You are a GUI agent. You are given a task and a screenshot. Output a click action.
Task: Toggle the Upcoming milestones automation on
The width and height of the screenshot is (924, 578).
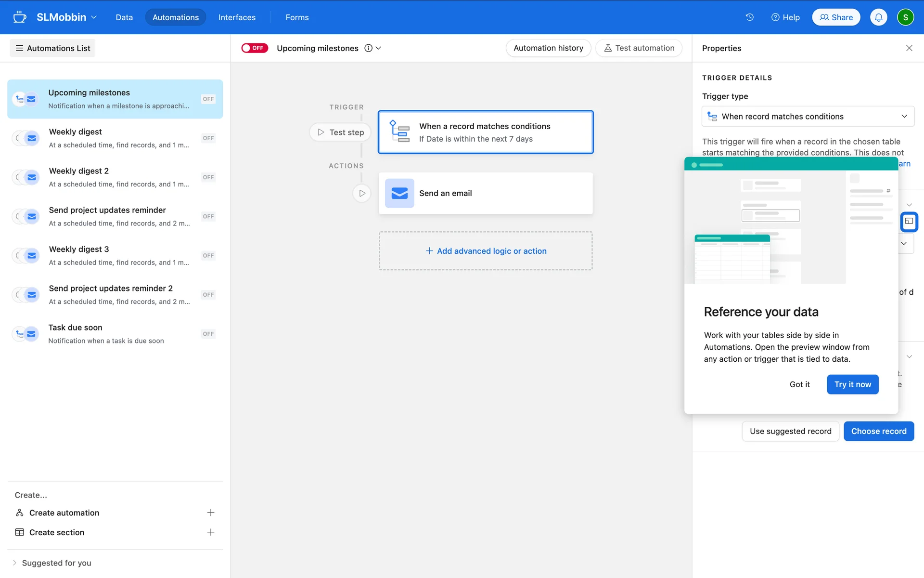[255, 48]
